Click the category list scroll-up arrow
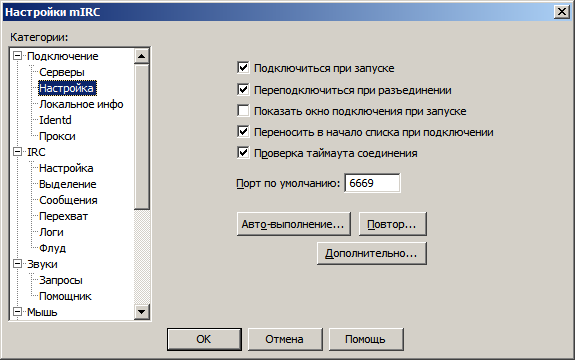 142,56
